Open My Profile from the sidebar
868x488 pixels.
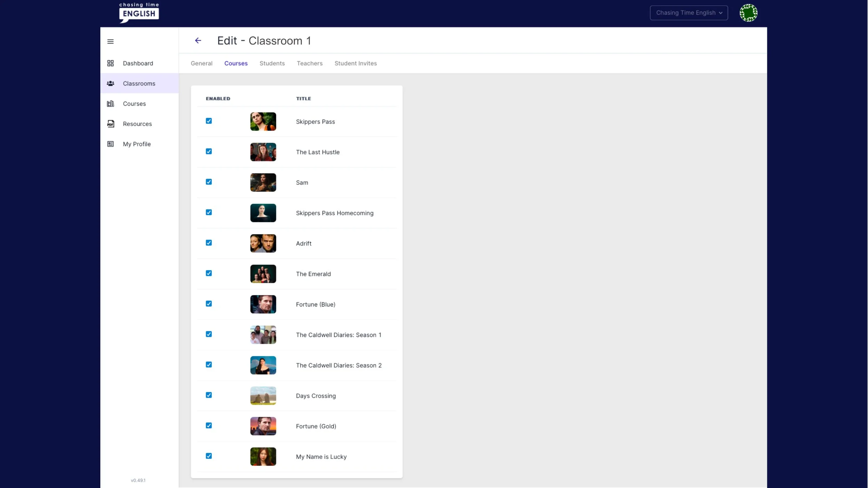click(136, 144)
